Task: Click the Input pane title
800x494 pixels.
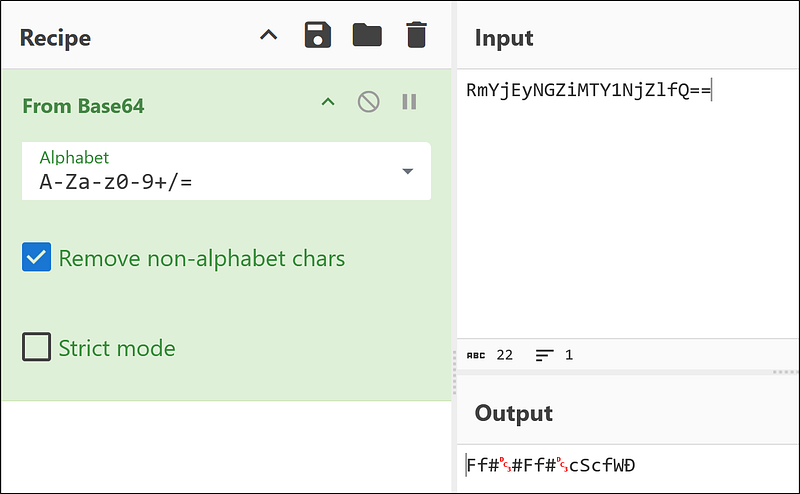Action: point(504,38)
